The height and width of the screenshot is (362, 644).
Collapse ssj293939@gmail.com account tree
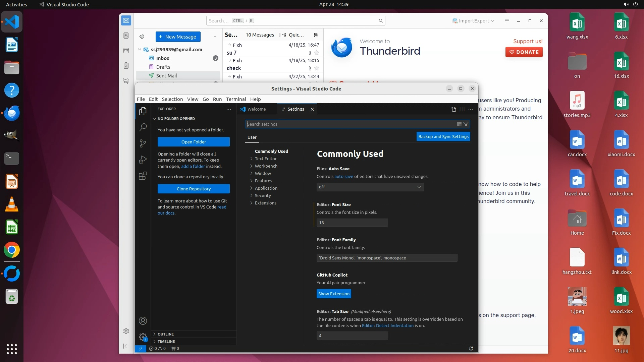click(140, 49)
